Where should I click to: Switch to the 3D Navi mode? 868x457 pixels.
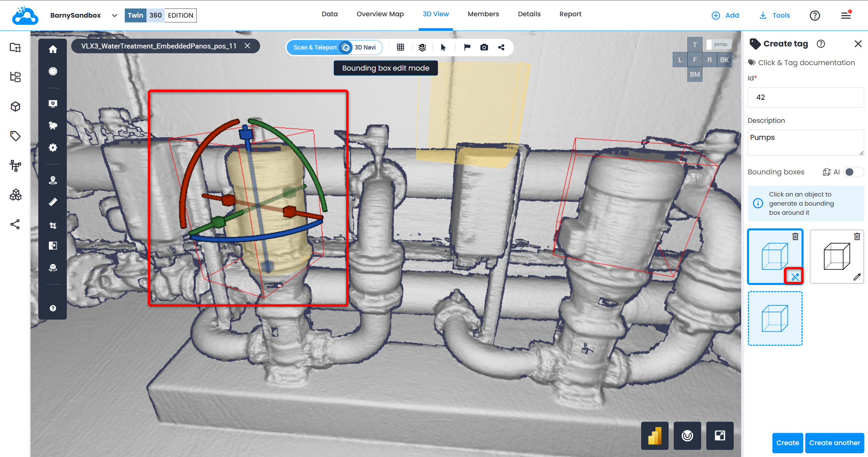pos(365,47)
